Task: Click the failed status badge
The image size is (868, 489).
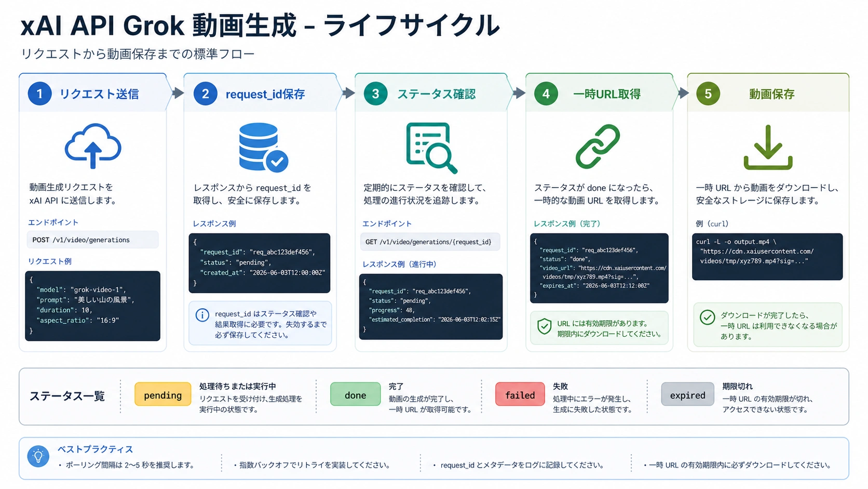Action: click(x=520, y=395)
